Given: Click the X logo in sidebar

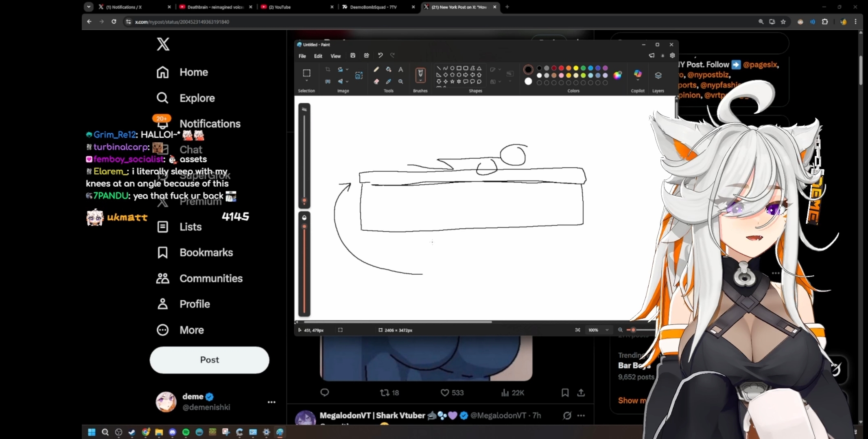Looking at the screenshot, I should point(163,44).
